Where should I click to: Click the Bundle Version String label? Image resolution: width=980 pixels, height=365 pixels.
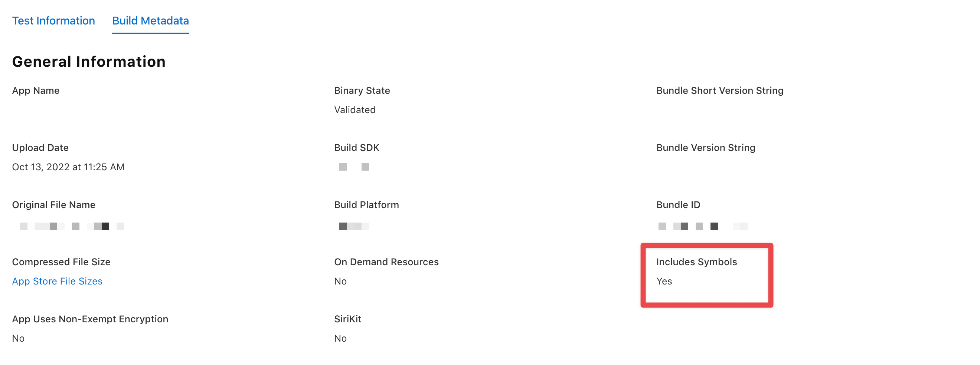[x=705, y=148]
